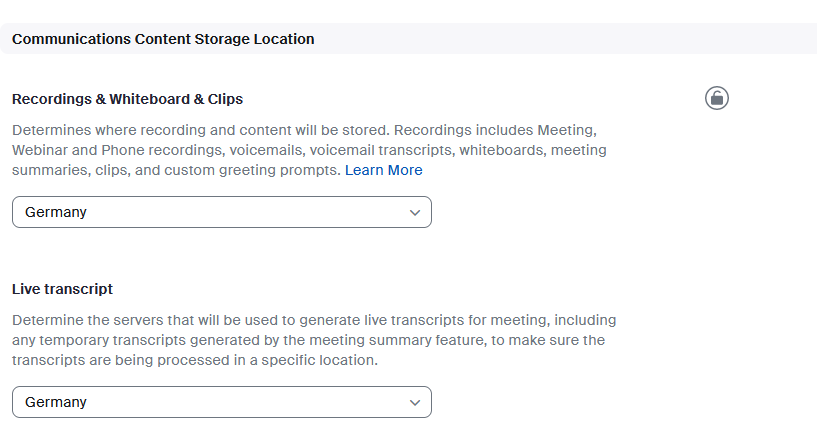Image resolution: width=817 pixels, height=442 pixels.
Task: Open the Recordings storage location dropdown
Action: pyautogui.click(x=221, y=212)
